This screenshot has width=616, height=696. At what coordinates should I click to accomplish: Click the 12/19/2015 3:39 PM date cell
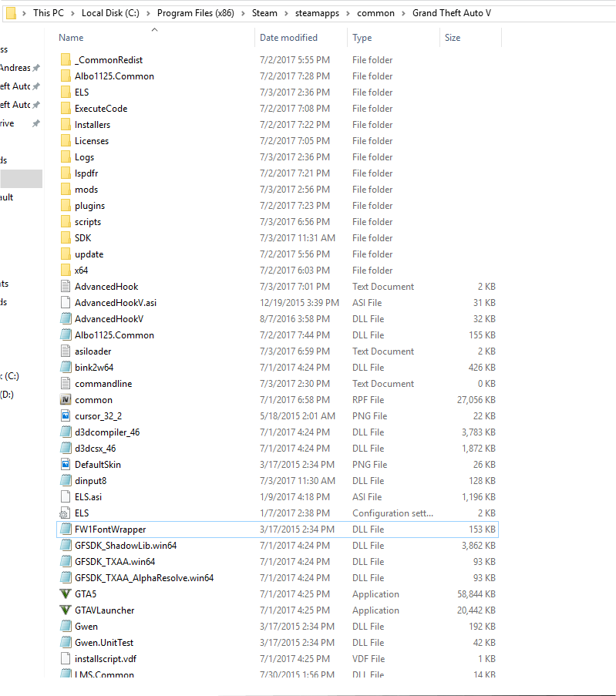299,303
